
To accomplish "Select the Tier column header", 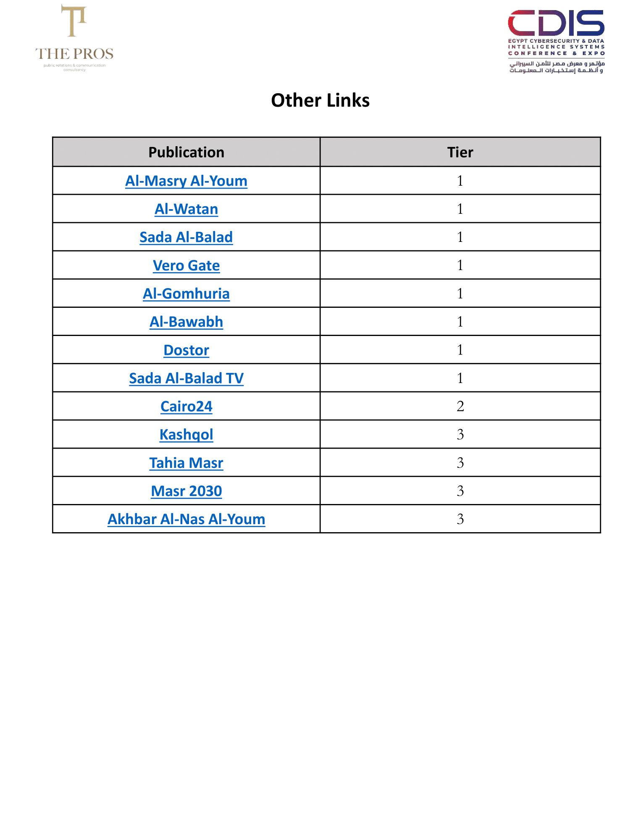I will click(460, 152).
